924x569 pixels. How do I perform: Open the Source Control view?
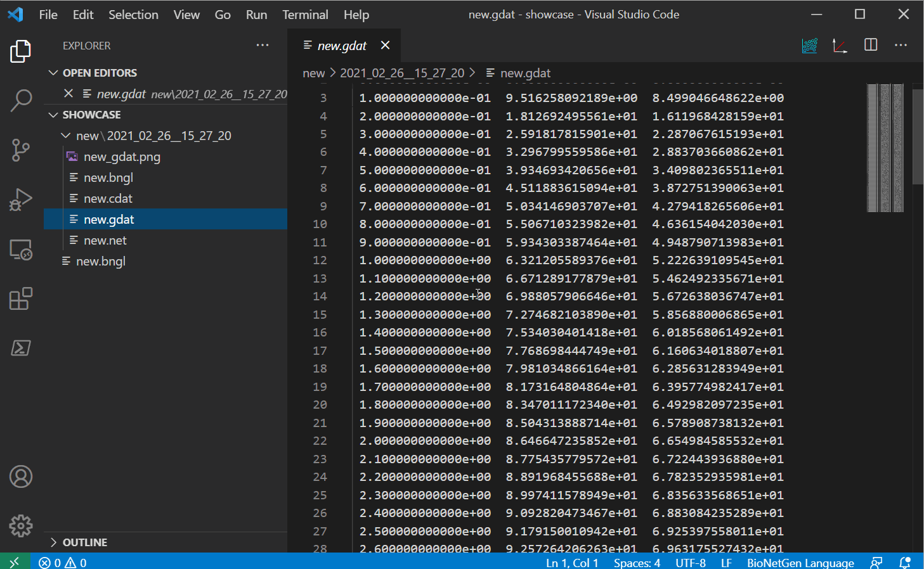(21, 150)
